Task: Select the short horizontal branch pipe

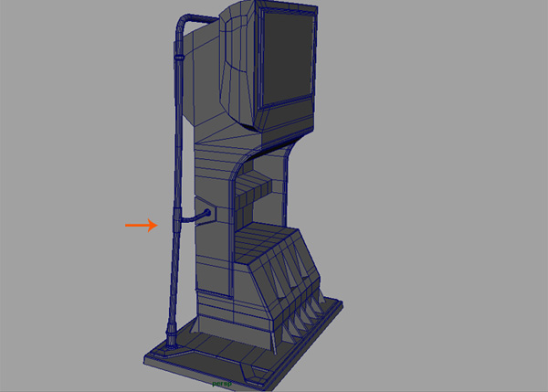Action: 193,218
